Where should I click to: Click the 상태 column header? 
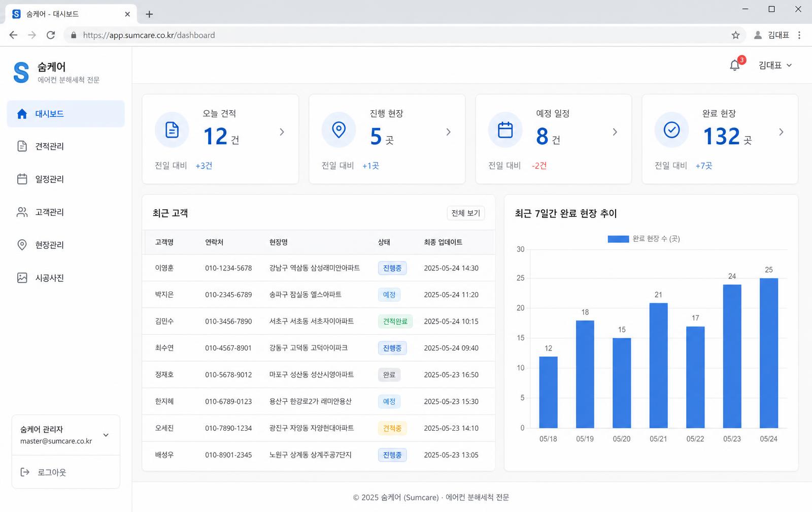point(384,242)
